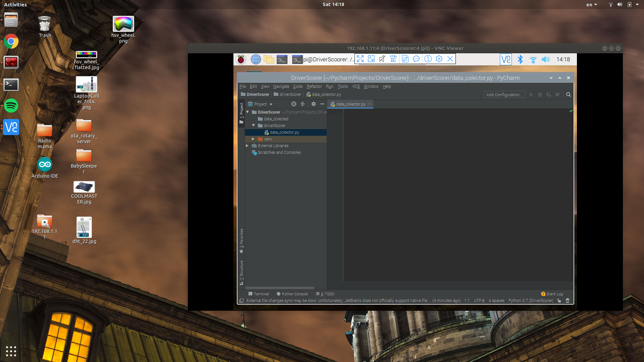This screenshot has width=644, height=362.
Task: Open Terminal tool window
Action: (x=259, y=294)
